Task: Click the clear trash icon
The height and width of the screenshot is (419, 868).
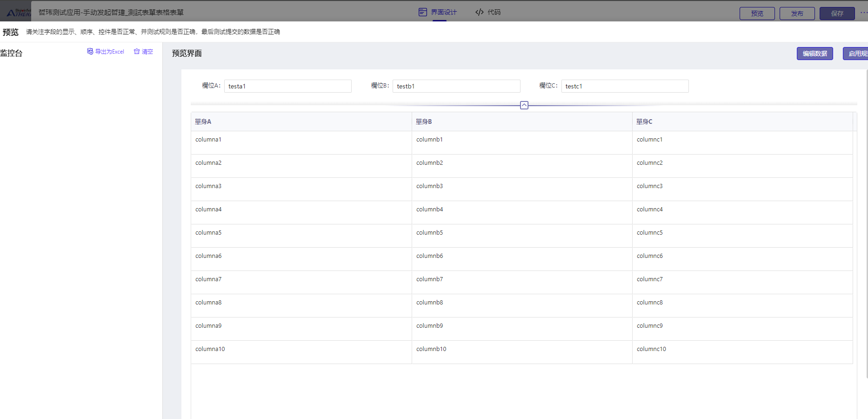Action: 137,51
